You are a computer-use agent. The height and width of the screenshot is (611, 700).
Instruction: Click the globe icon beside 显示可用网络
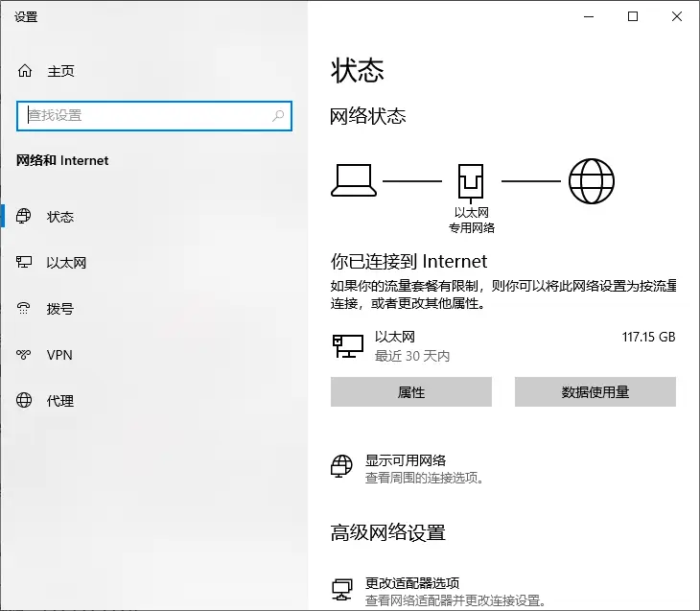coord(341,466)
